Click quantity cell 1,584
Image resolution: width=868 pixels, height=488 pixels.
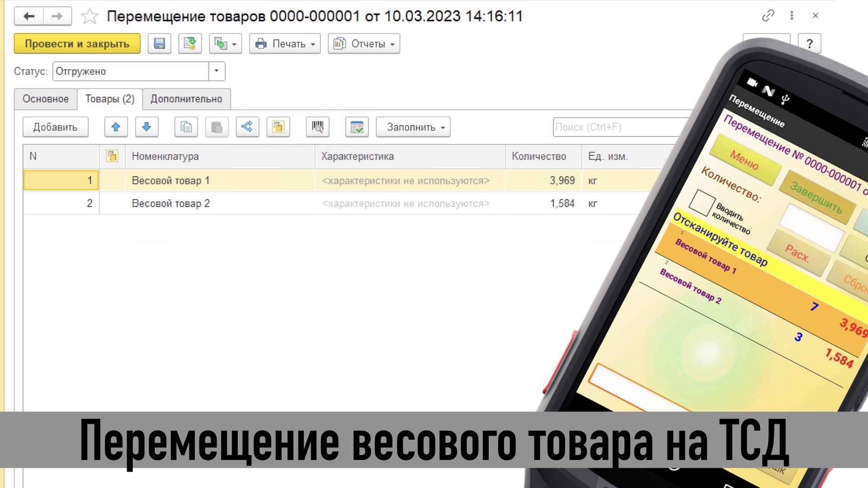click(x=543, y=203)
